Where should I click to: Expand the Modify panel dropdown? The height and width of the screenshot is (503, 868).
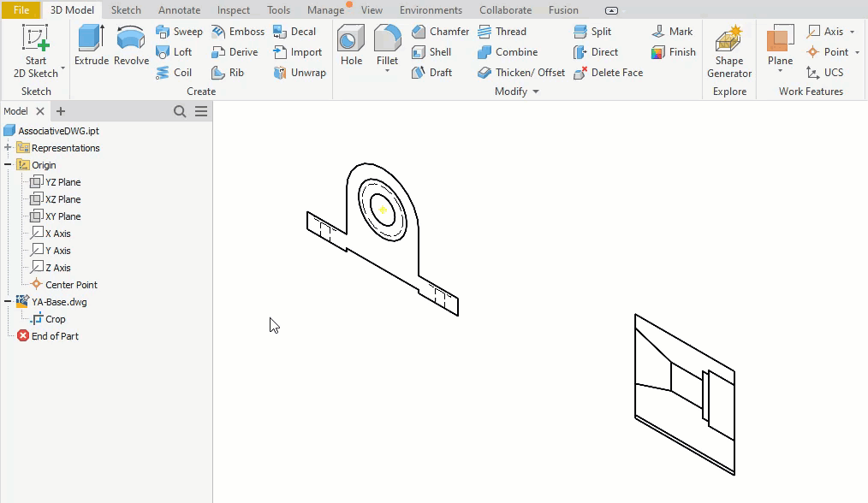536,92
